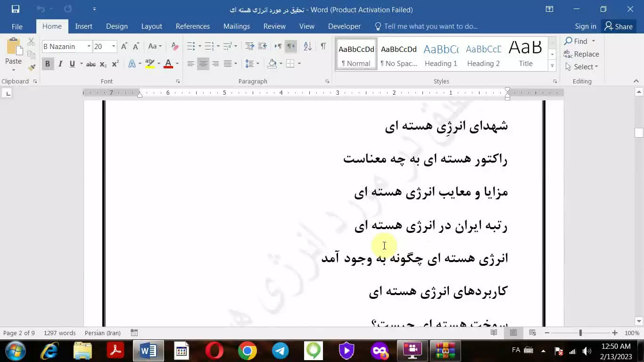Clear all formatting eraser icon

pyautogui.click(x=175, y=46)
